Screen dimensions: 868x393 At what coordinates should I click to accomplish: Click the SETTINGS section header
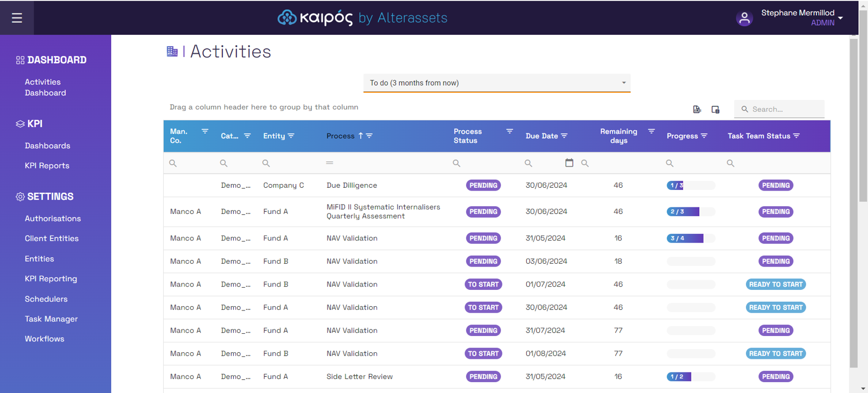[x=45, y=196]
